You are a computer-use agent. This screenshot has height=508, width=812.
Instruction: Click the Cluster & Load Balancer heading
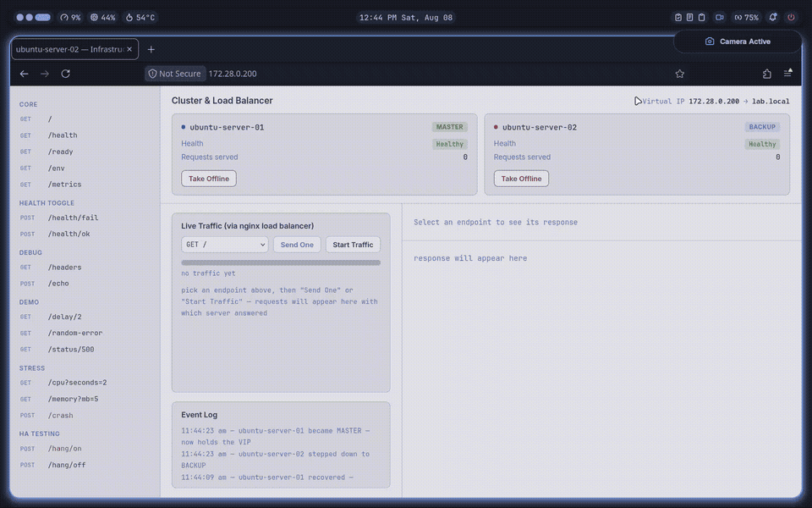(x=222, y=101)
